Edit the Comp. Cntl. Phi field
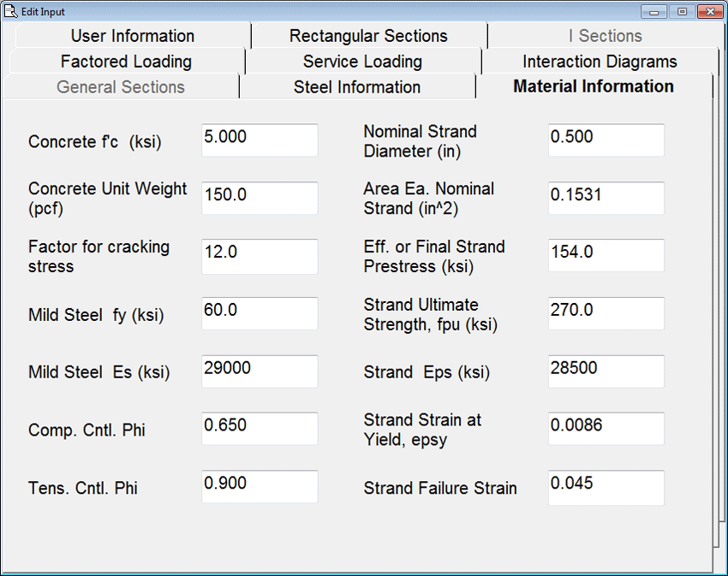Image resolution: width=728 pixels, height=576 pixels. [x=260, y=429]
